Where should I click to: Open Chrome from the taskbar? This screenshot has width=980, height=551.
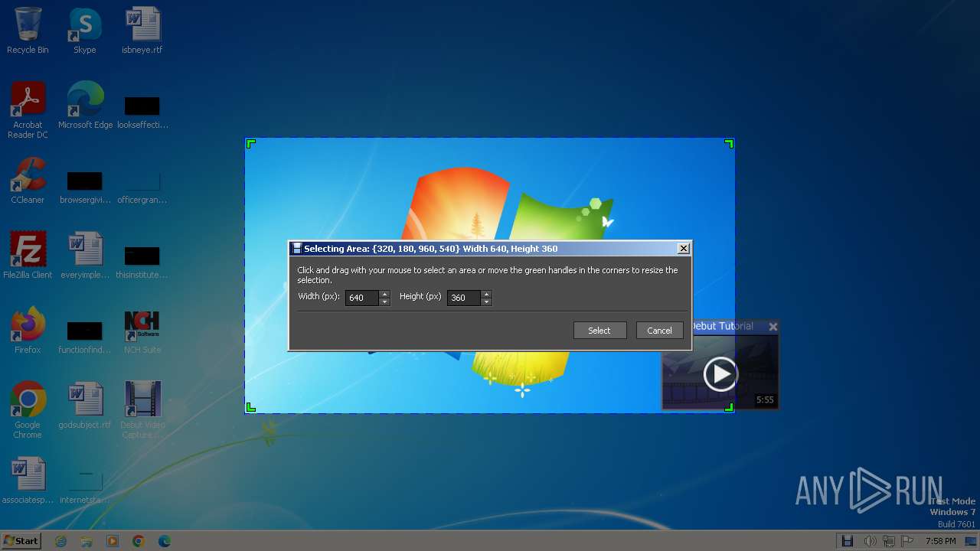pos(139,541)
